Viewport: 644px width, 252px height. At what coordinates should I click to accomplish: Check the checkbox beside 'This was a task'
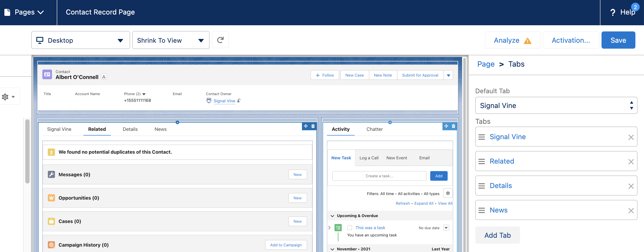pyautogui.click(x=349, y=228)
